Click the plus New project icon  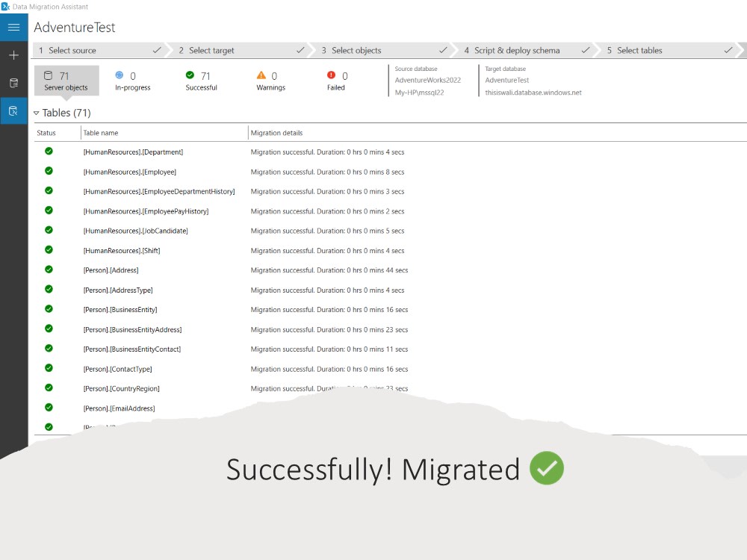click(13, 55)
